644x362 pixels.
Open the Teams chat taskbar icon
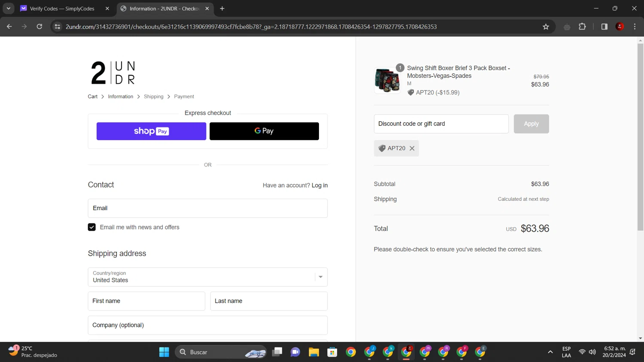(295, 352)
